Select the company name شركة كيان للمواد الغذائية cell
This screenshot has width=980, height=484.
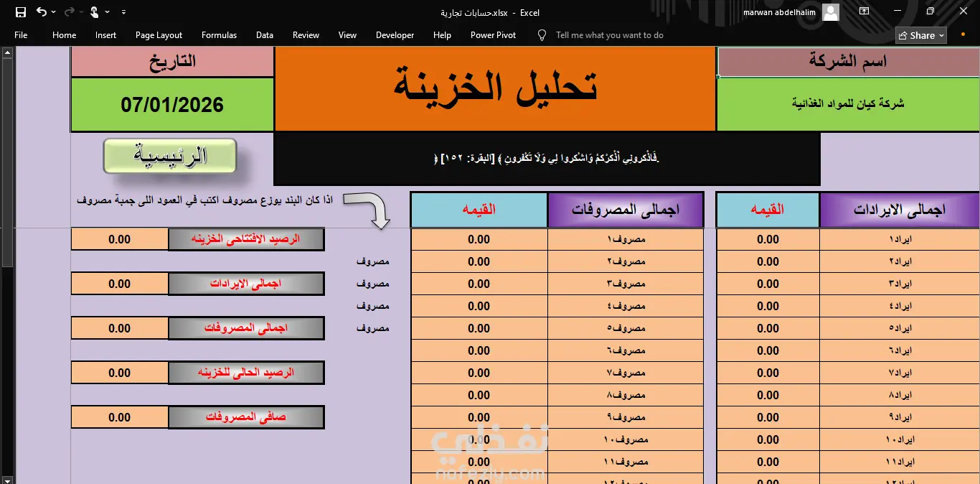point(848,104)
